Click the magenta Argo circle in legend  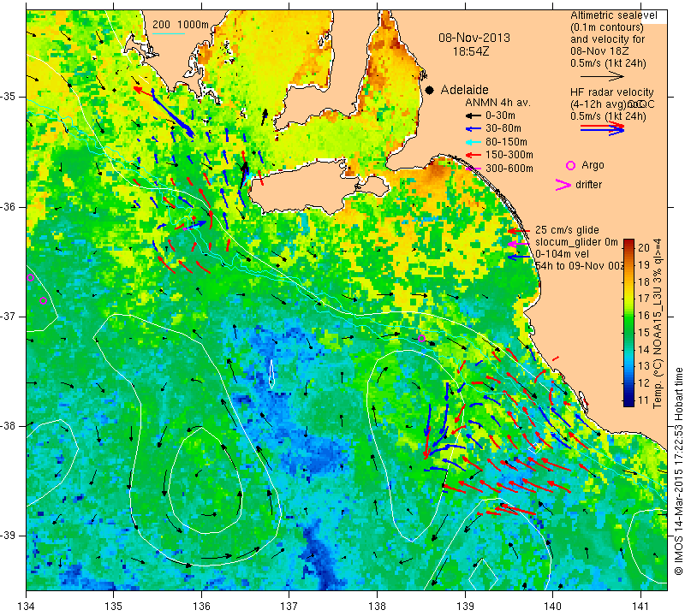pyautogui.click(x=570, y=165)
